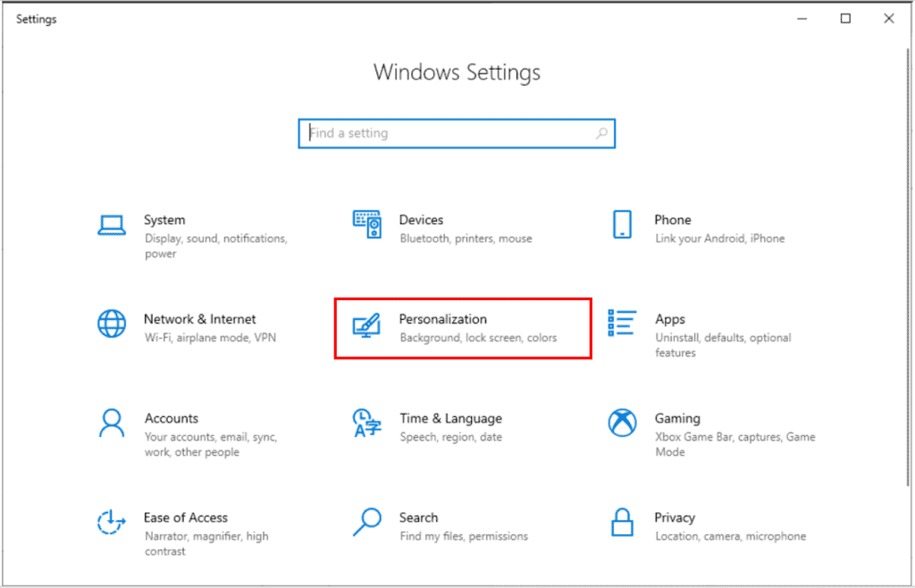Focus the 'Find a setting' search field
The width and height of the screenshot is (915, 588).
click(x=447, y=133)
